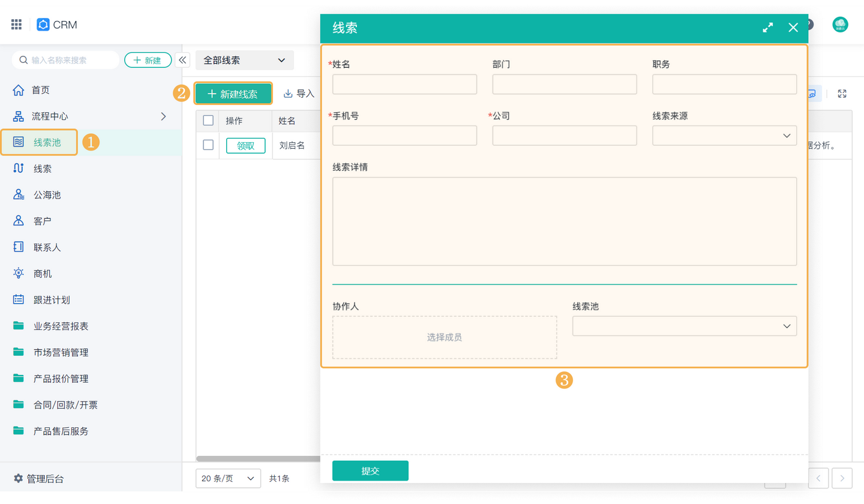Click the 线索详情 text area
This screenshot has height=504, width=864.
565,221
